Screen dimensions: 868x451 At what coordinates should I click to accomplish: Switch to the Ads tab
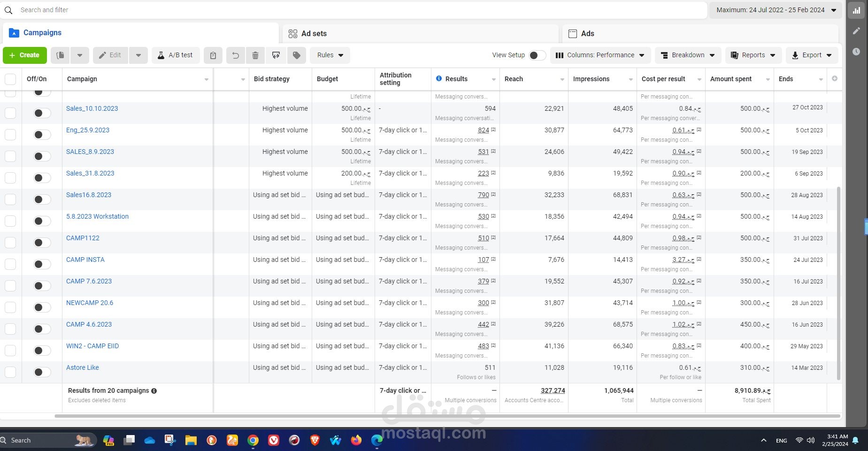pos(700,33)
